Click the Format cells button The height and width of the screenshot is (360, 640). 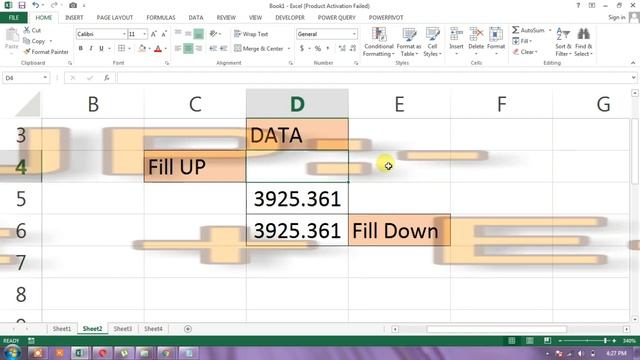496,42
